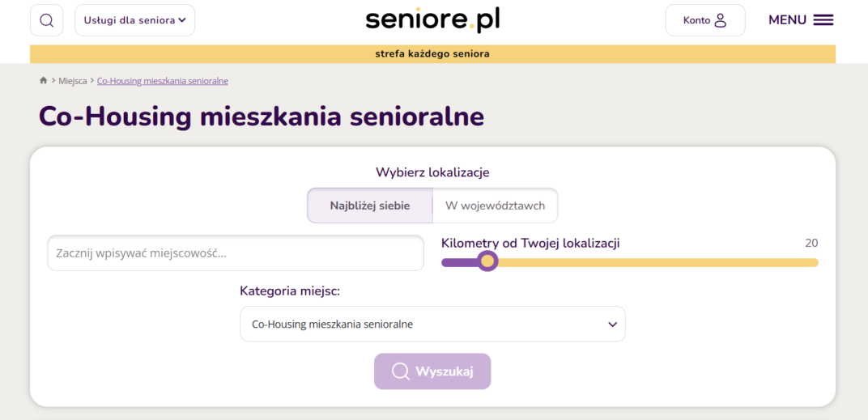This screenshot has height=420, width=868.
Task: Click the seniore.pl logo
Action: pyautogui.click(x=432, y=20)
